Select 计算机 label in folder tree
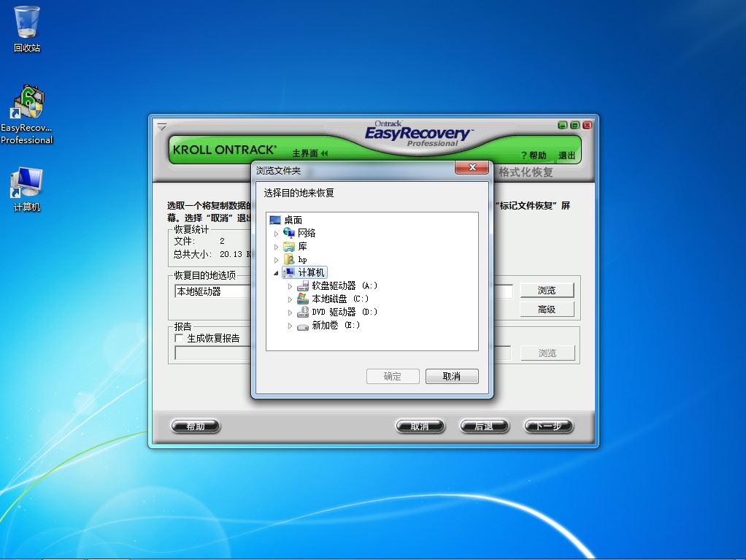Viewport: 746px width, 560px height. 311,272
